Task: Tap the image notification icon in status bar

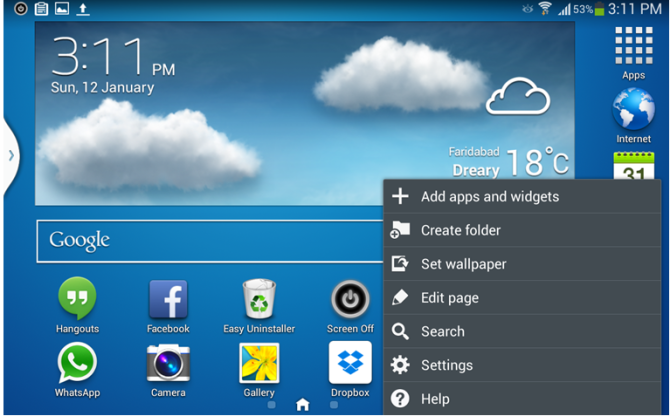Action: (x=62, y=9)
